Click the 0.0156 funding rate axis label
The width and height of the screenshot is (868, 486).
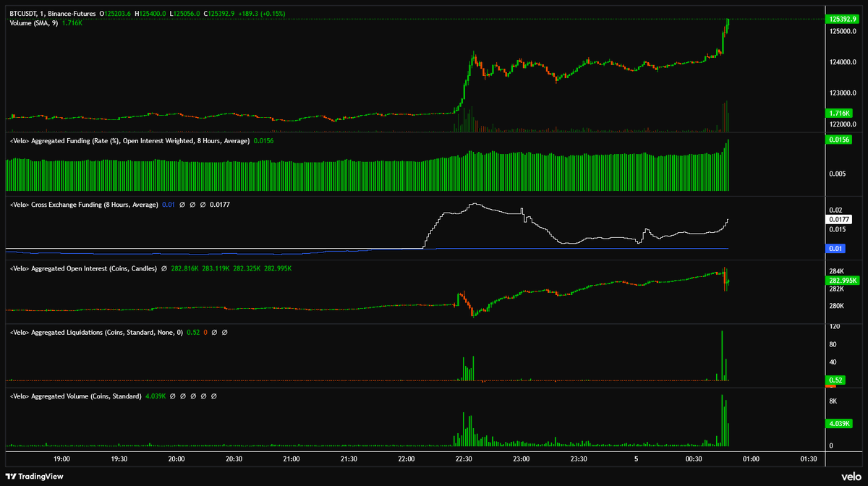(x=840, y=140)
